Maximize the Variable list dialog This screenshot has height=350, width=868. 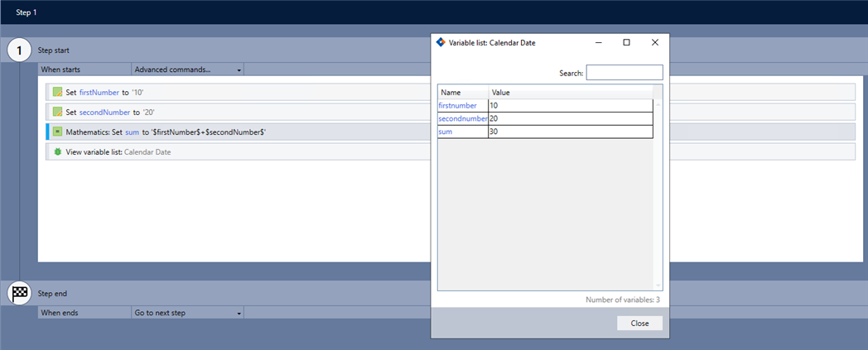click(x=626, y=42)
